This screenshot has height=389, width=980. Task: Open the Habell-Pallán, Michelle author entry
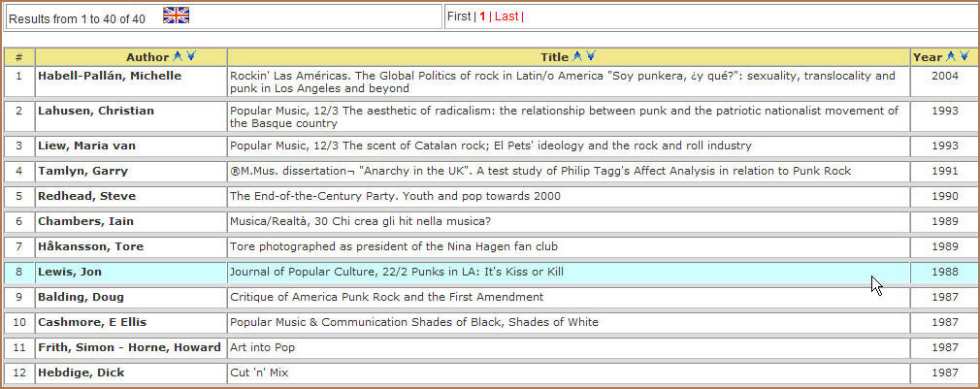[109, 76]
